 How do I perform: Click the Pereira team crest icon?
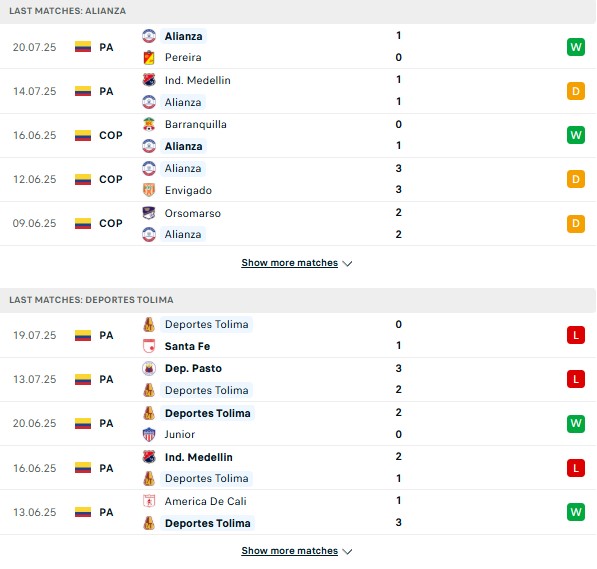coord(149,58)
